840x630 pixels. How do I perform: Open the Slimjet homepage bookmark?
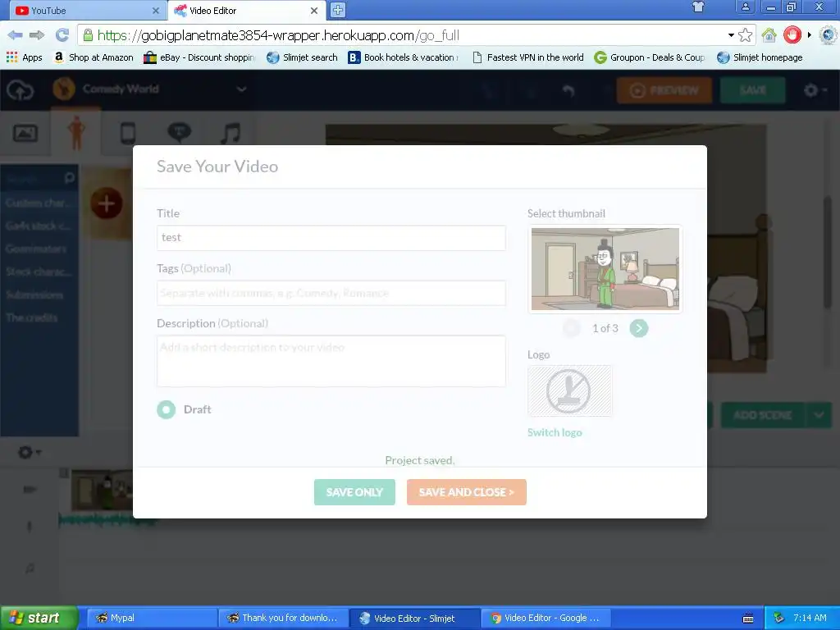(x=760, y=57)
